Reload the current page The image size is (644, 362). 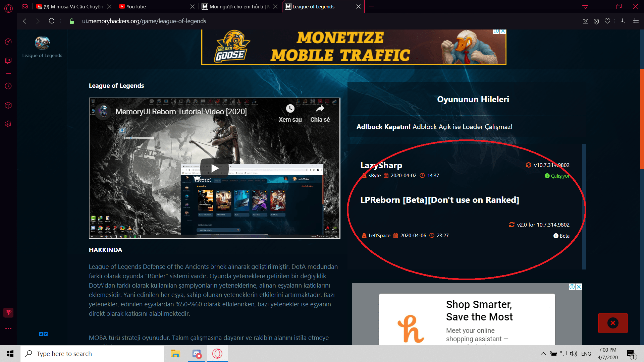coord(52,21)
